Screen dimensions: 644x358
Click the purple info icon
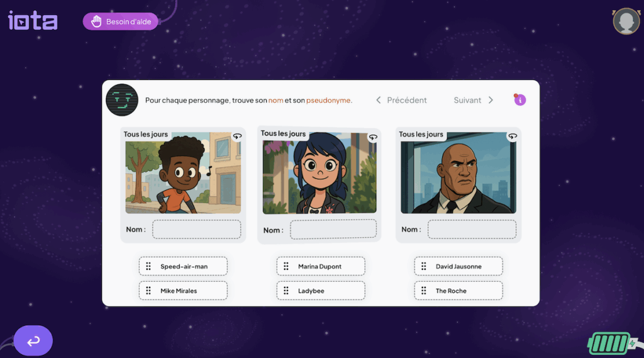pyautogui.click(x=520, y=100)
